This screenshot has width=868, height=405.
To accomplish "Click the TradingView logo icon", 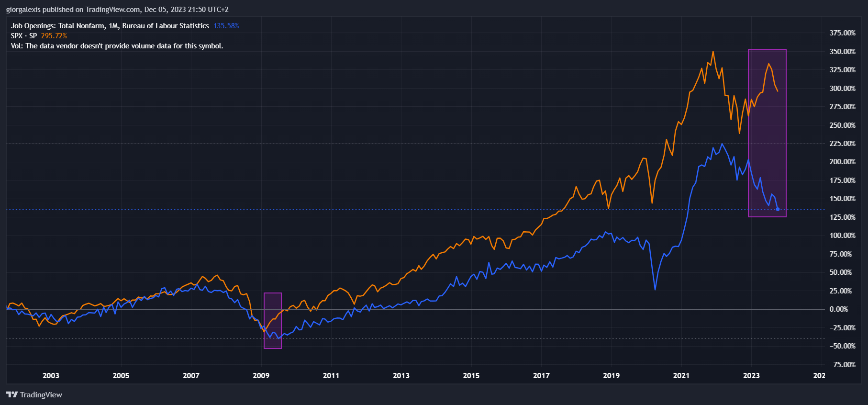I will pyautogui.click(x=12, y=394).
